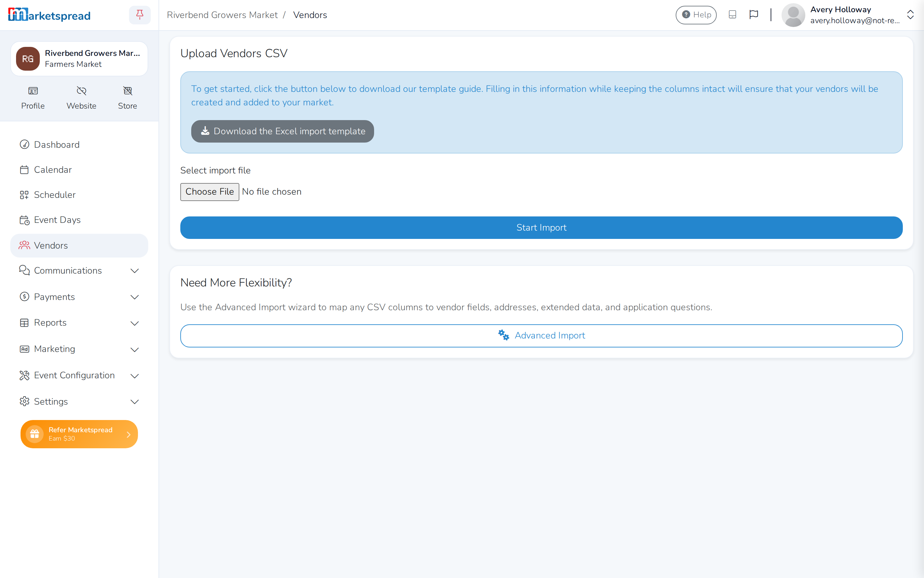Click the Vendors breadcrumb text
924x578 pixels.
tap(310, 15)
